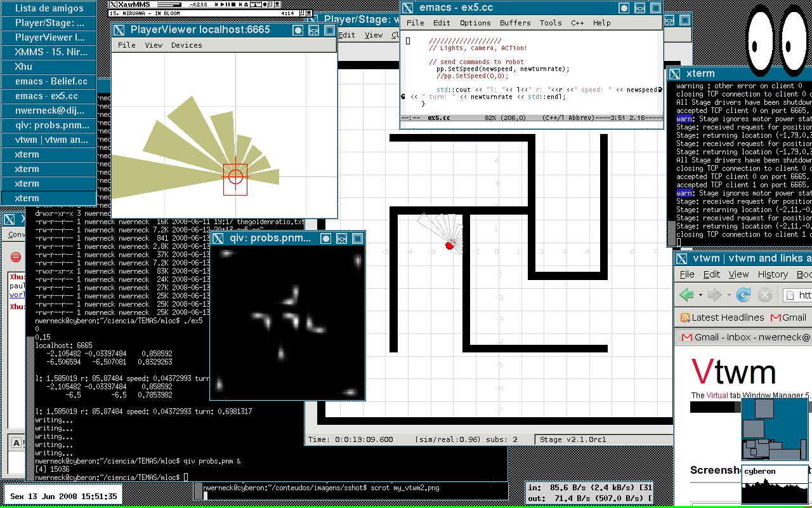Click the red robot marker in PlayerViewer
The height and width of the screenshot is (508, 812).
(x=235, y=177)
